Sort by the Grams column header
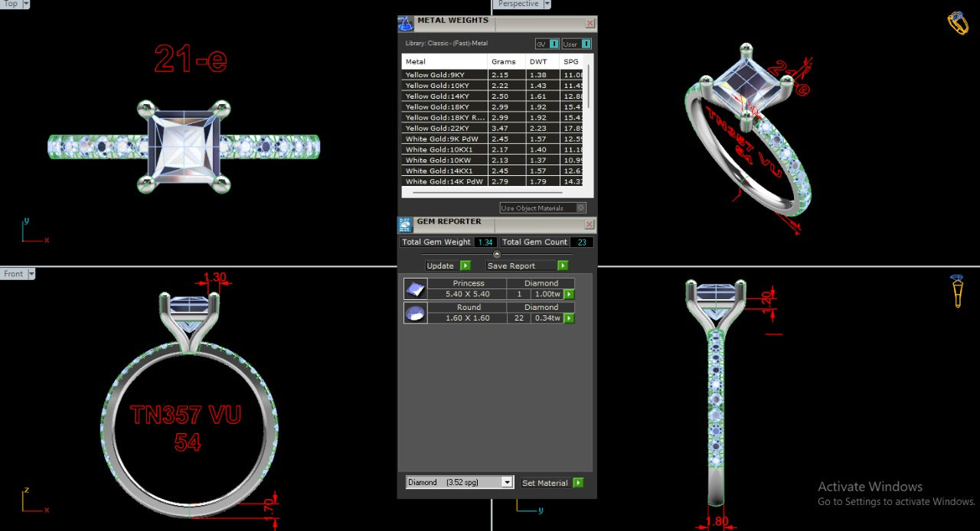Image resolution: width=980 pixels, height=531 pixels. (x=506, y=61)
